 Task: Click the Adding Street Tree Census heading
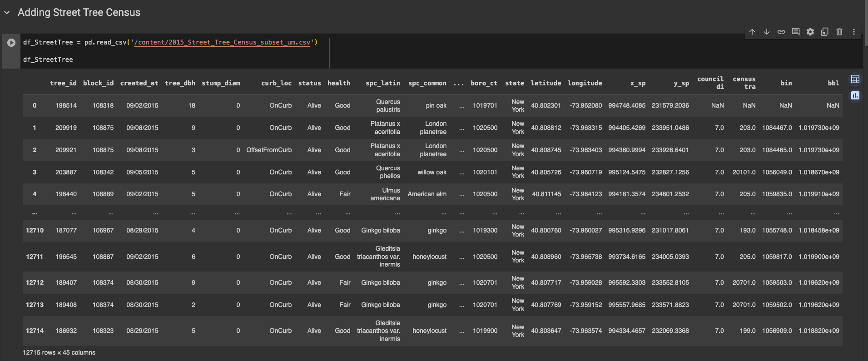tap(79, 13)
